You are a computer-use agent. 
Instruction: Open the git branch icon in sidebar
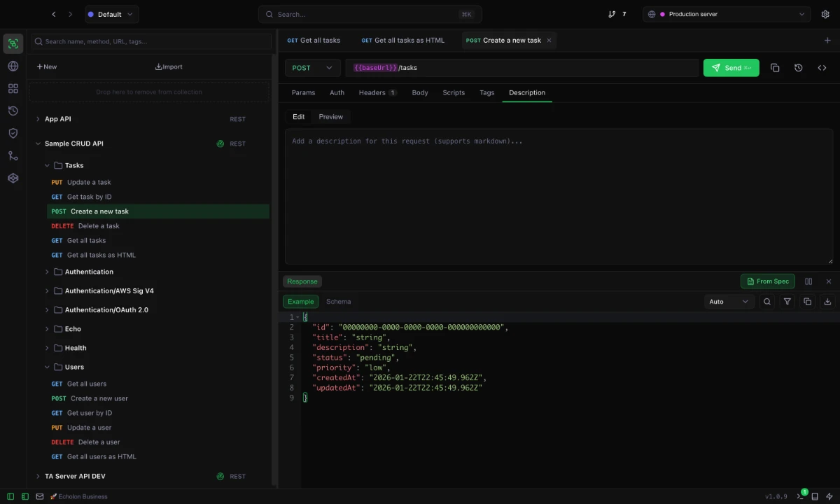[13, 155]
